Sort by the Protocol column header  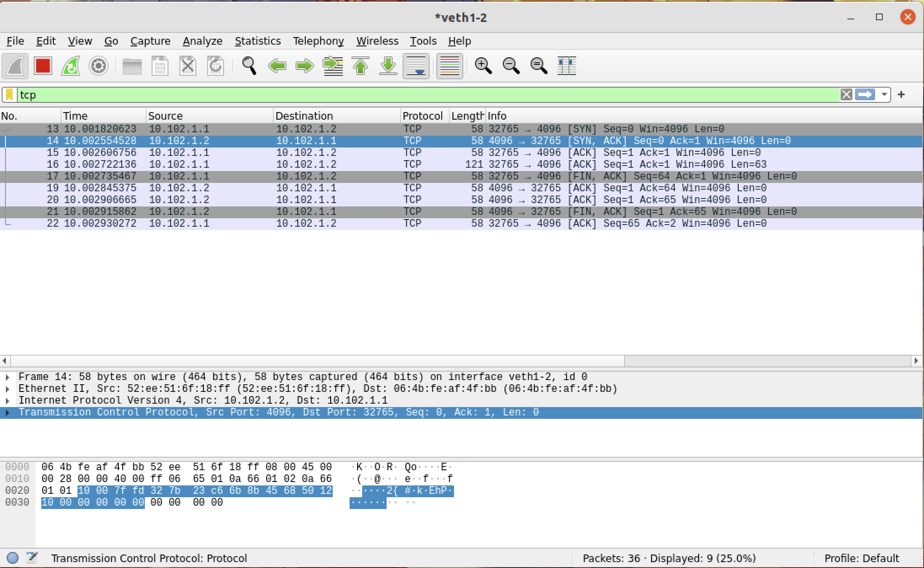tap(425, 116)
